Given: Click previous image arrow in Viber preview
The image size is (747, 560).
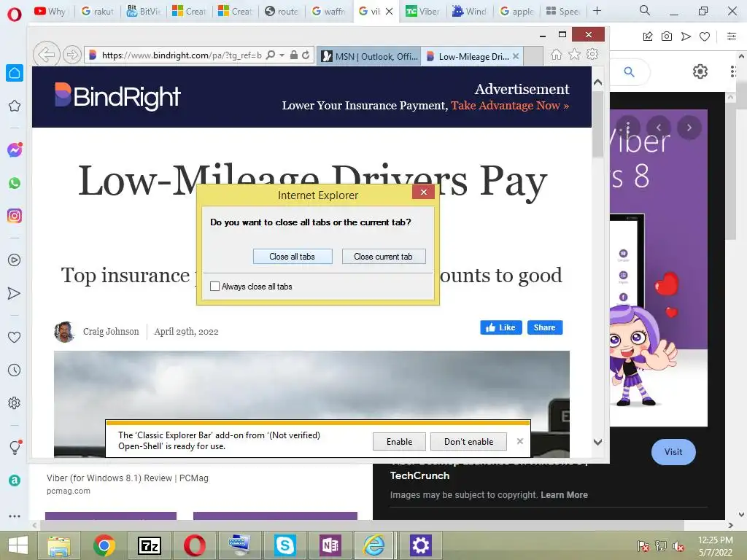Looking at the screenshot, I should pos(659,128).
